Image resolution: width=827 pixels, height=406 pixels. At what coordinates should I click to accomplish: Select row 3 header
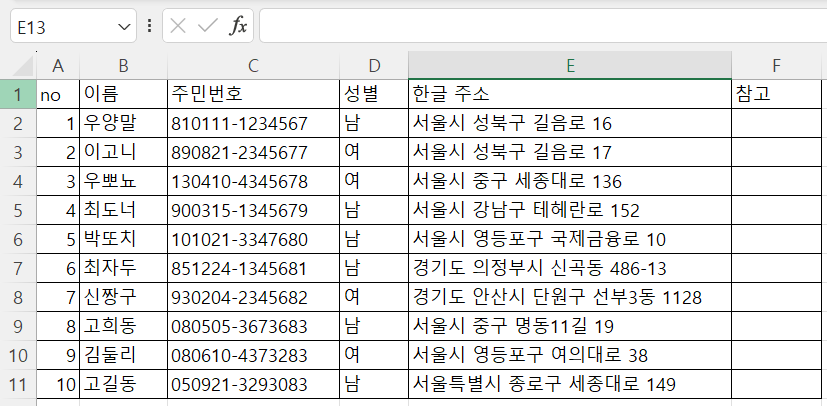(18, 152)
